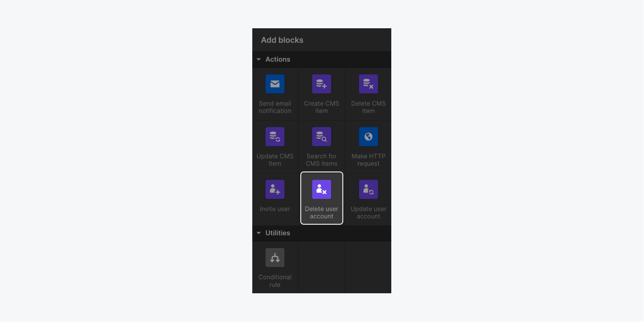This screenshot has width=644, height=322.
Task: Collapse the Actions section arrow
Action: coord(259,60)
